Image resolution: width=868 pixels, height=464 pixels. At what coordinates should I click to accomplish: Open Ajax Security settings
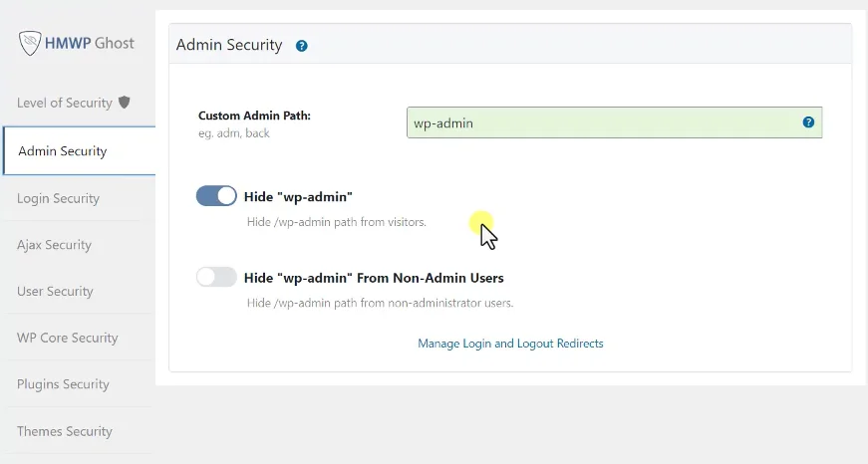(54, 245)
